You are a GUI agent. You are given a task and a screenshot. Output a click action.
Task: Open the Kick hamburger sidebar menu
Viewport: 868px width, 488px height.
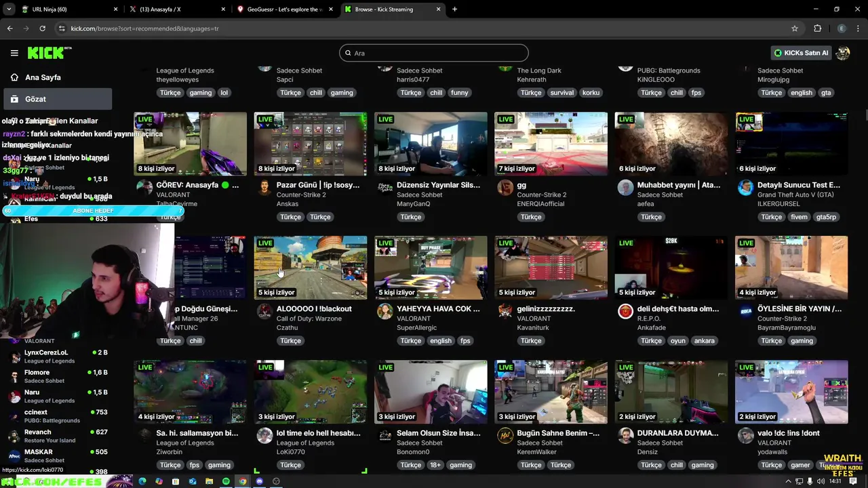pos(14,53)
